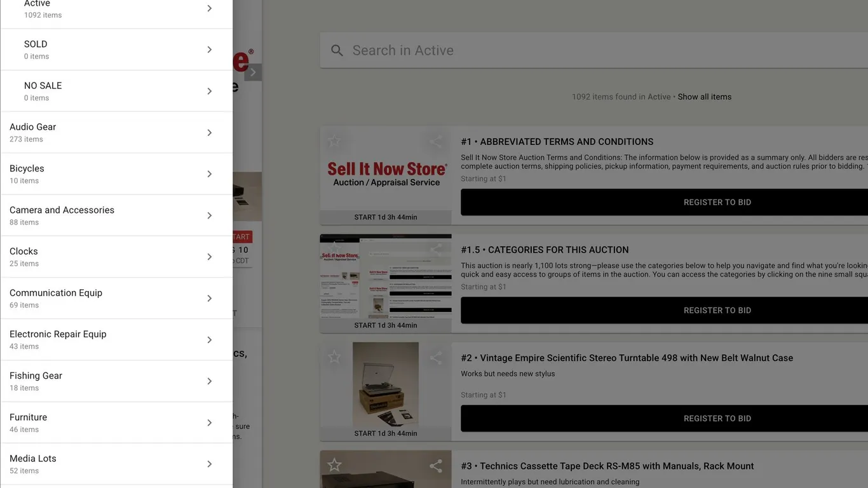Click the '88 items' count text

(24, 222)
